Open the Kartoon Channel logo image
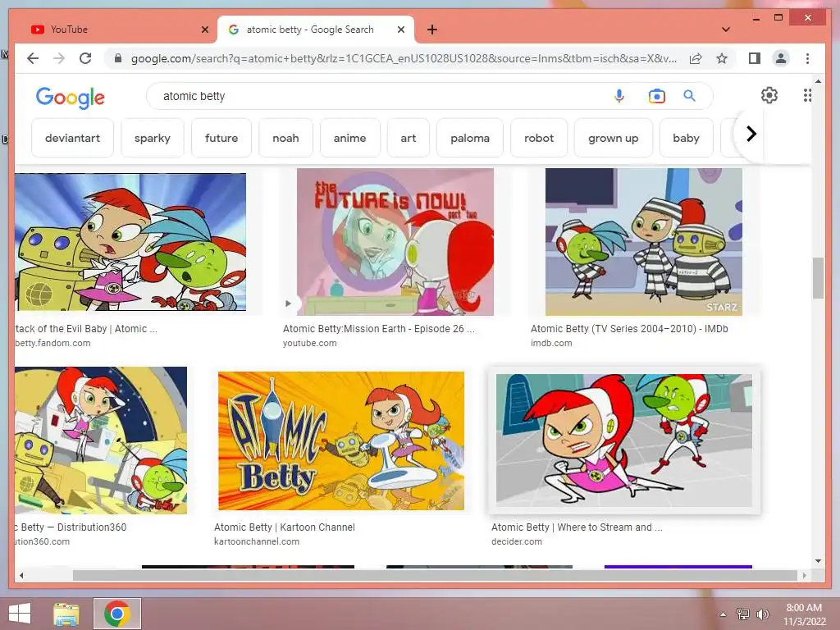 click(340, 441)
